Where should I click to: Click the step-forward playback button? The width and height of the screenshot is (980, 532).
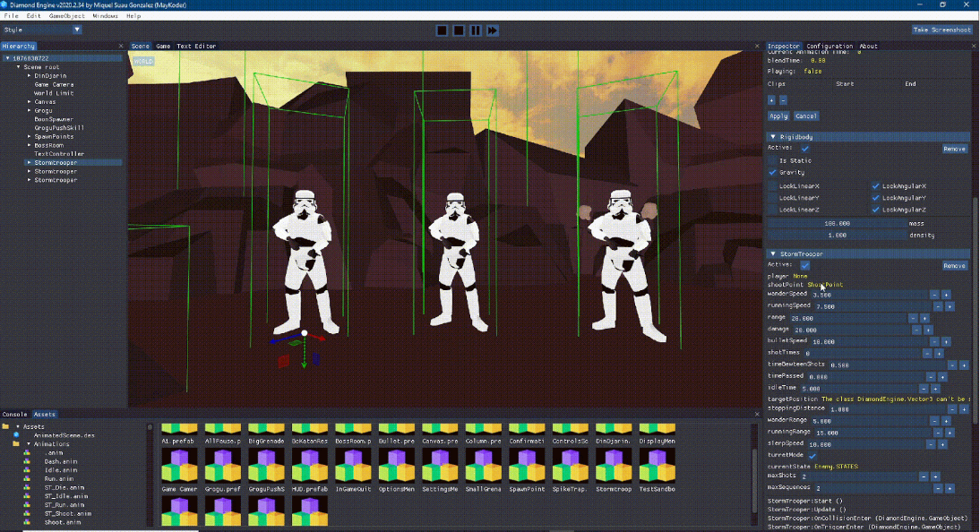click(493, 30)
